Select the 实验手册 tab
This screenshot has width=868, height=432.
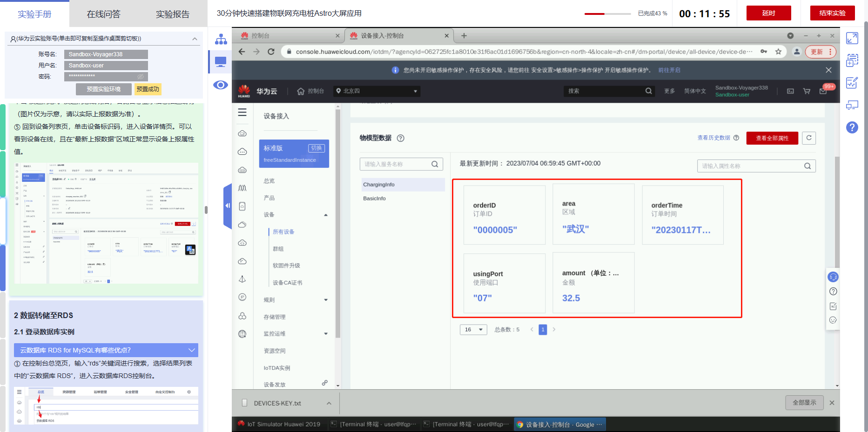coord(34,14)
